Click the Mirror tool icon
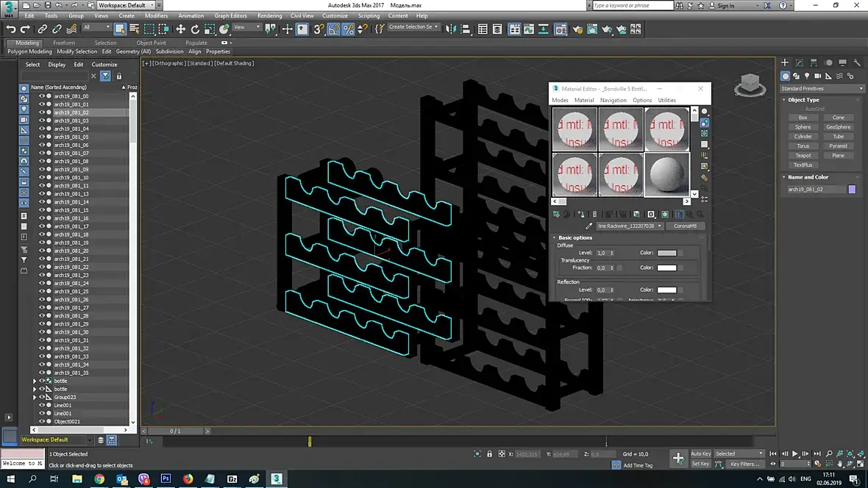 [449, 29]
